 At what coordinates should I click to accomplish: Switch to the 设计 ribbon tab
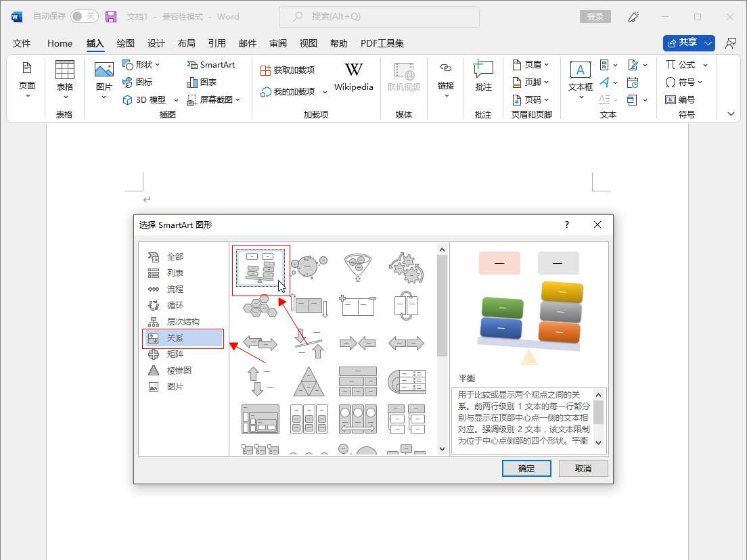156,43
